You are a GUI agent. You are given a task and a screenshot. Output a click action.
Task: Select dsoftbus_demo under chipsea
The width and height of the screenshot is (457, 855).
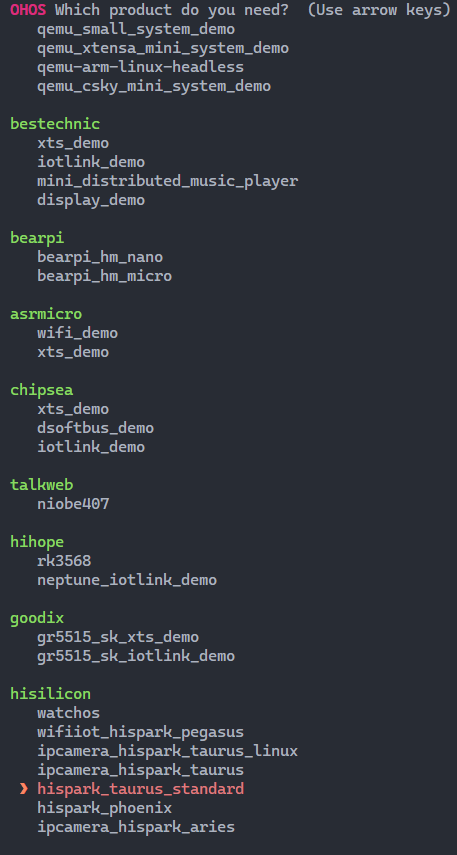point(95,428)
